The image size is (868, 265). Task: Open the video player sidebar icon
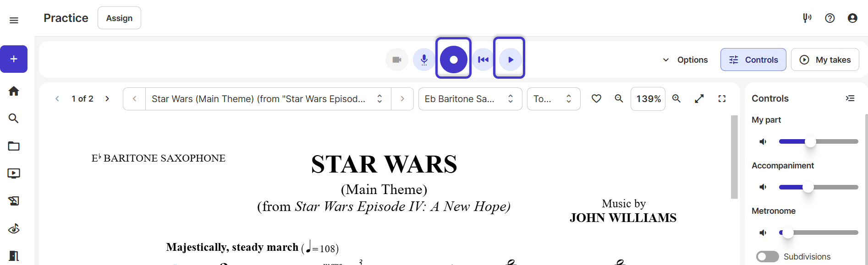(x=14, y=173)
